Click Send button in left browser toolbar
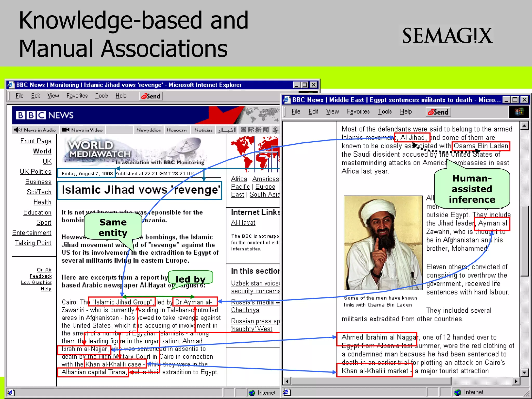 (x=151, y=96)
